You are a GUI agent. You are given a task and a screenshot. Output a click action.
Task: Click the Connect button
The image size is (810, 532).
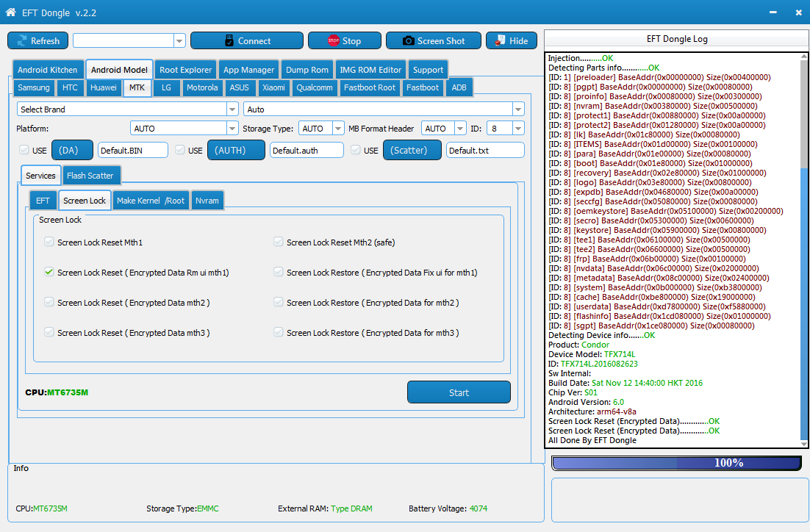click(x=247, y=41)
